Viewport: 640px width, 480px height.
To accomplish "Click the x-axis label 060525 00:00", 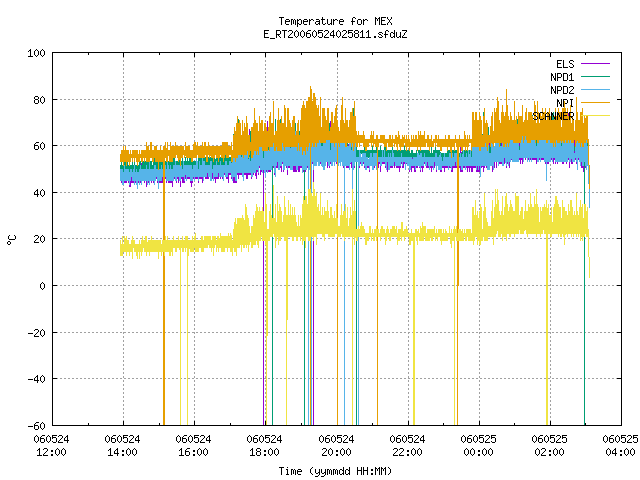I will coord(478,446).
